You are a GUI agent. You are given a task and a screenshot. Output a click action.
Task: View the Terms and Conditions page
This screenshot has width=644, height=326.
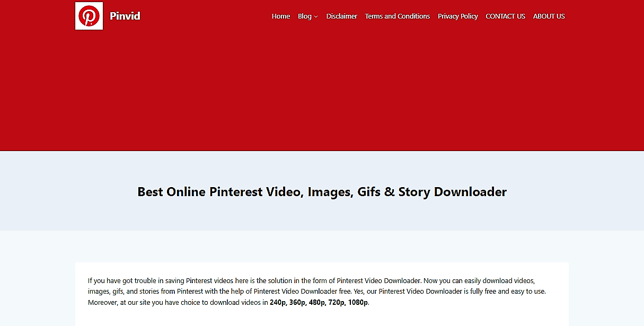coord(397,16)
